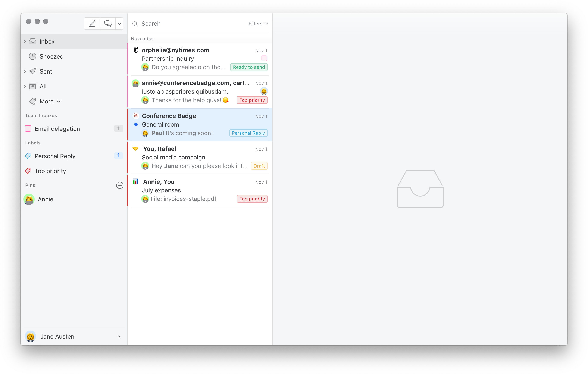Viewport: 588px width, 374px height.
Task: Expand the More section
Action: pyautogui.click(x=50, y=101)
